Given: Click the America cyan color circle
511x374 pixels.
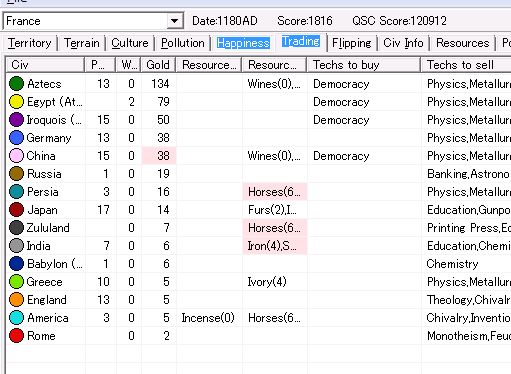Looking at the screenshot, I should tap(16, 318).
